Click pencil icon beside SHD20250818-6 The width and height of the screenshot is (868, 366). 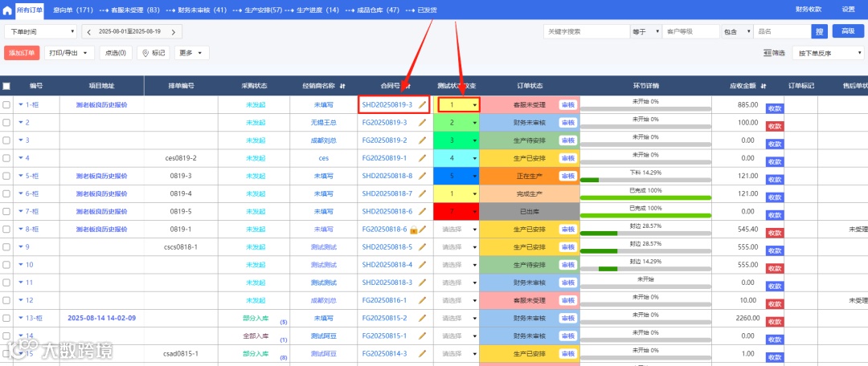423,211
